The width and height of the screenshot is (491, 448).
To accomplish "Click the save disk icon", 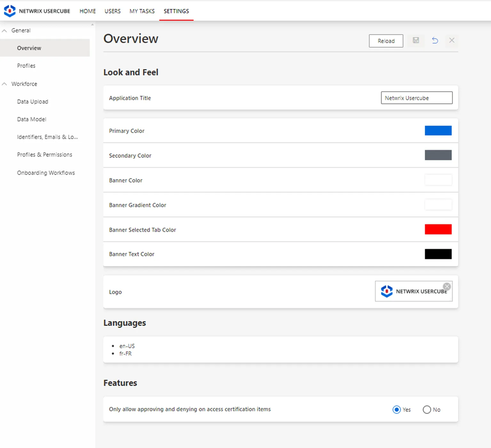I will (416, 40).
